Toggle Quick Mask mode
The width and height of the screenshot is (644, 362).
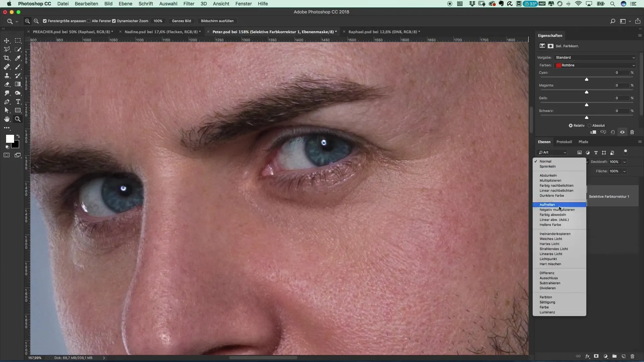click(7, 155)
